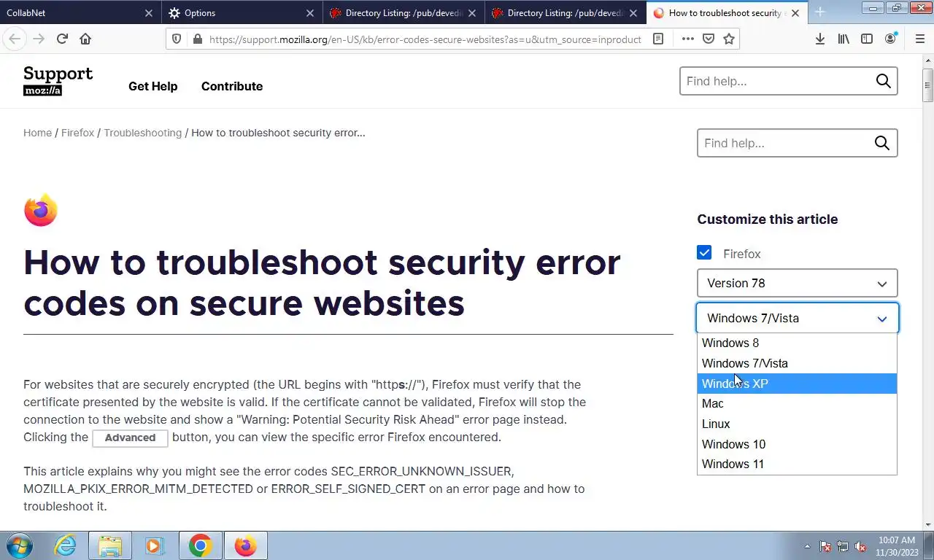This screenshot has width=934, height=560.
Task: Click the network tray icon
Action: (x=843, y=546)
